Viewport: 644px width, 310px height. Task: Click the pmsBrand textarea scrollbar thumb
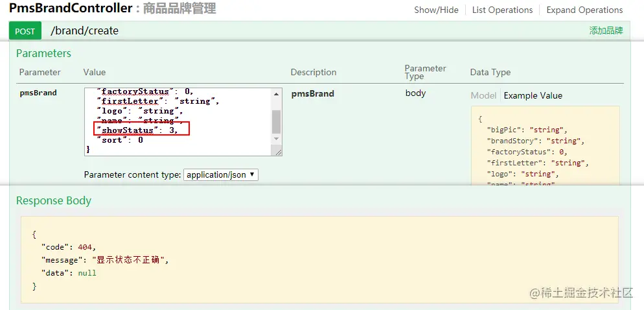click(277, 122)
